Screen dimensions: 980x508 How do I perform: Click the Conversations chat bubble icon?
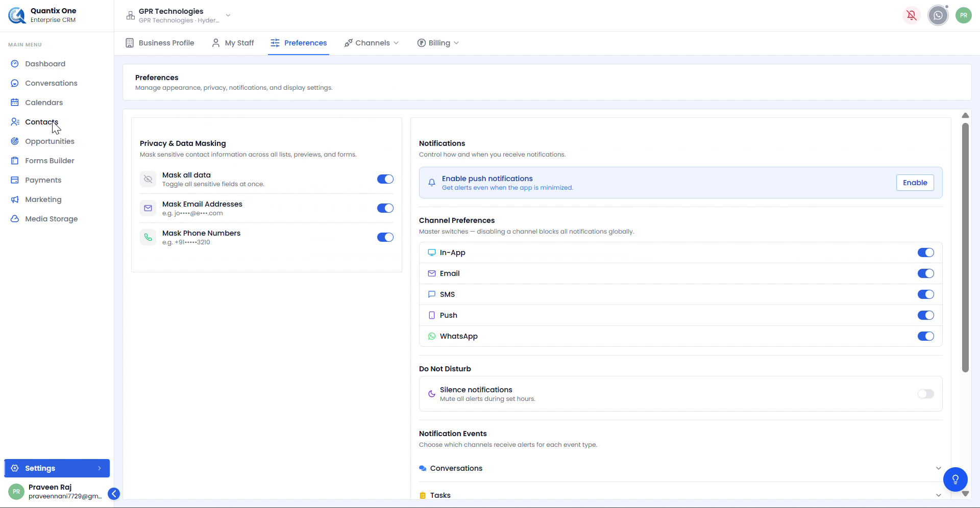coord(15,83)
